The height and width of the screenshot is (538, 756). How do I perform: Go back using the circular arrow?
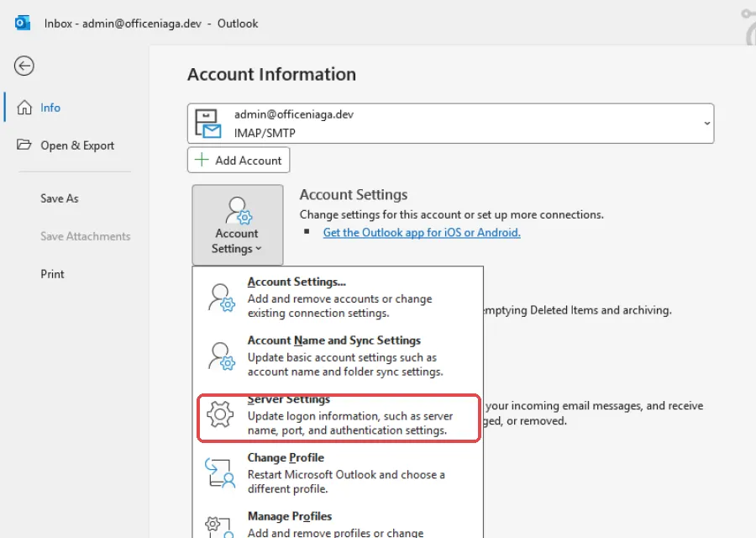24,66
